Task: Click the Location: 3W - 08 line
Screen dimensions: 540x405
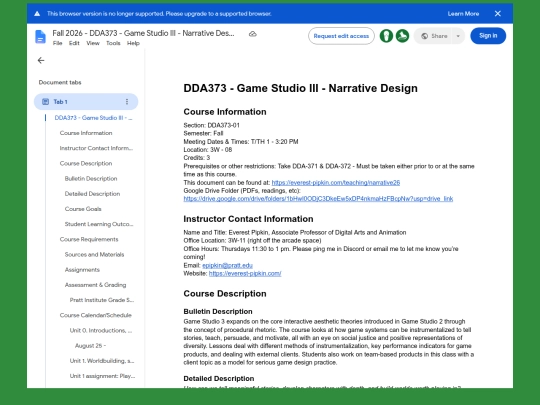Action: pyautogui.click(x=208, y=150)
